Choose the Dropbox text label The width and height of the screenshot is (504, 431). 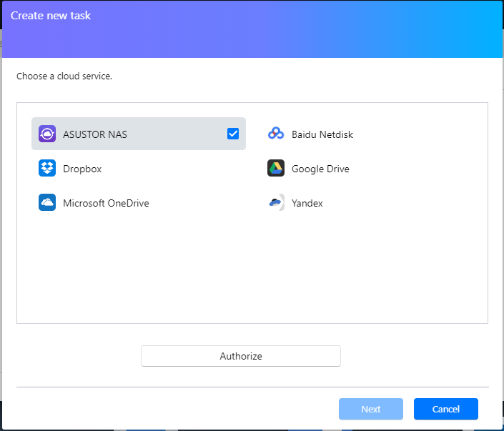coord(82,169)
